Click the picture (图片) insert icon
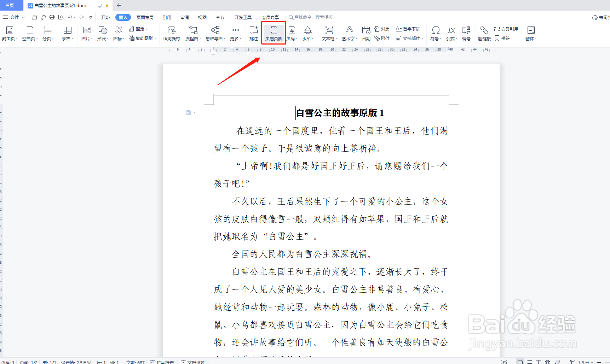Viewport: 610px width, 364px height. (x=87, y=30)
